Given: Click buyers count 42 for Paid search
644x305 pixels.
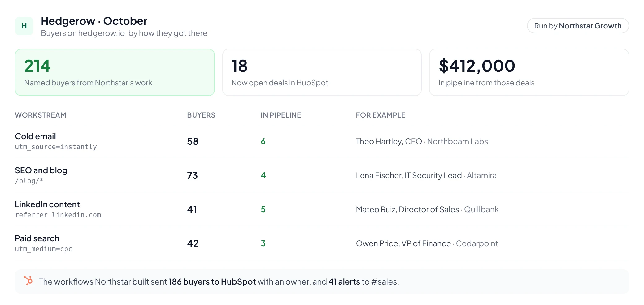Looking at the screenshot, I should 193,243.
